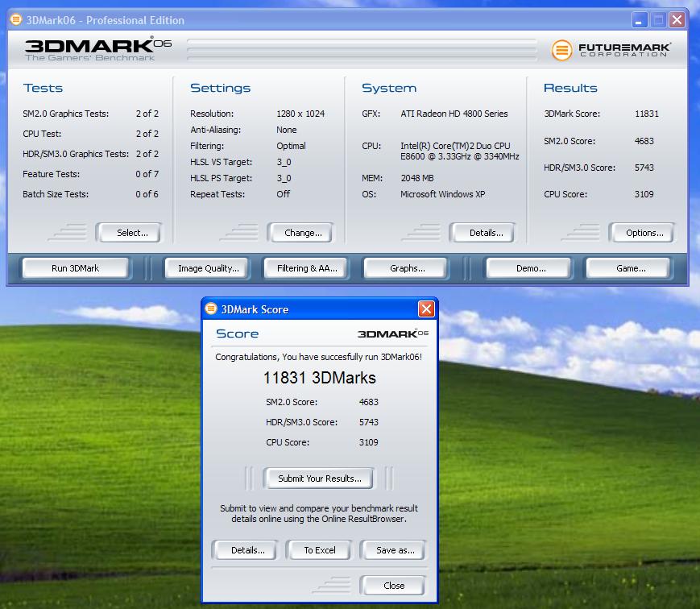Click the Run 3DMark button

(76, 268)
